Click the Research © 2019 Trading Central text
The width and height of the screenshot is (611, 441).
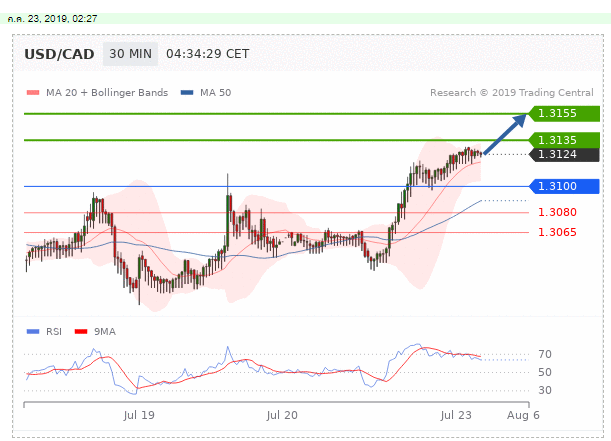[x=512, y=93]
